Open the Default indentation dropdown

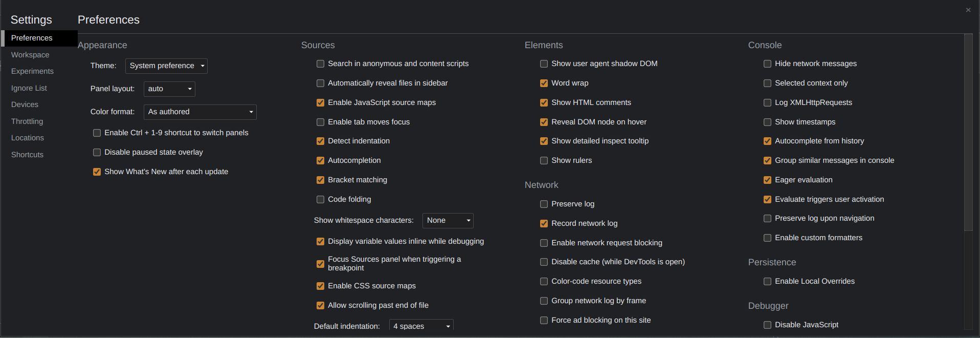[x=421, y=326]
